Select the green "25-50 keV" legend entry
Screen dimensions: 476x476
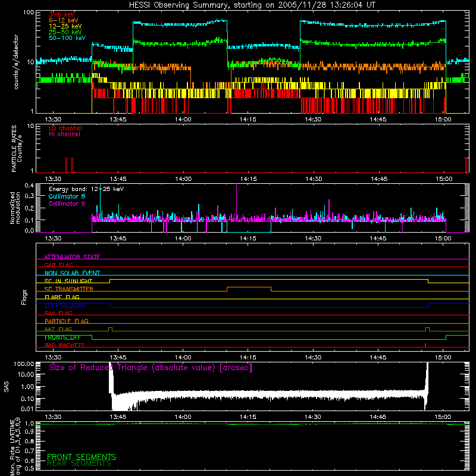pyautogui.click(x=65, y=32)
